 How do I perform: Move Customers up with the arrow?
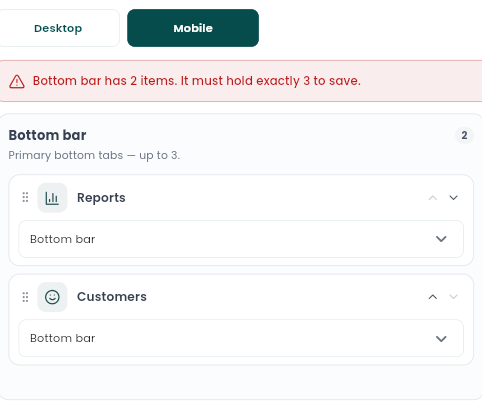point(433,297)
